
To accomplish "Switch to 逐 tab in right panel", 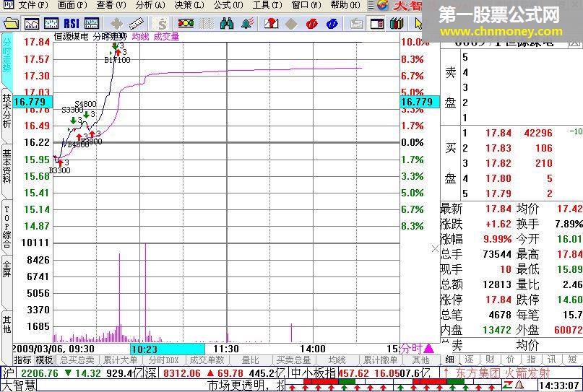I will point(470,360).
